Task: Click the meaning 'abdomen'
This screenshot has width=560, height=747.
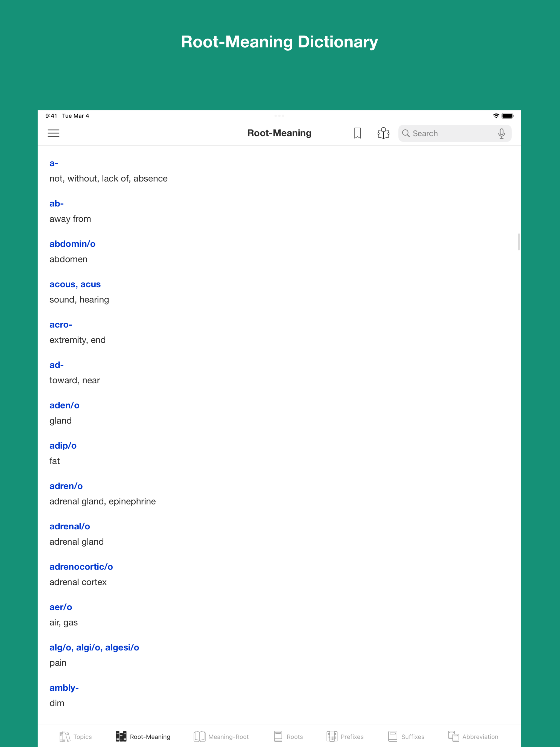Action: click(x=68, y=259)
